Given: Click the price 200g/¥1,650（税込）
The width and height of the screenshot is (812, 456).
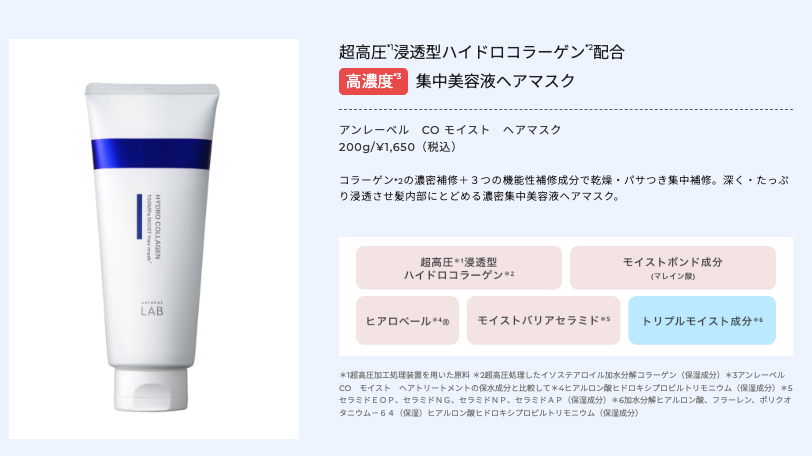Looking at the screenshot, I should [x=399, y=147].
